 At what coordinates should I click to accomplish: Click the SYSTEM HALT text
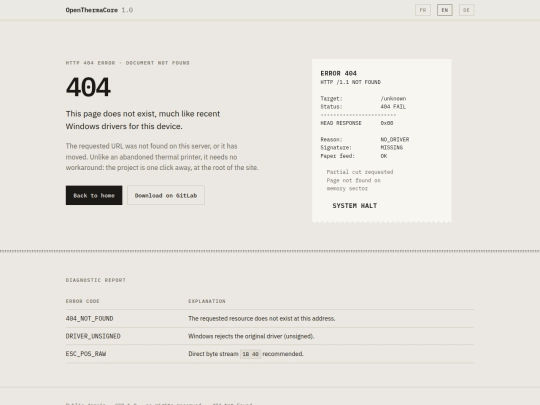click(x=355, y=206)
